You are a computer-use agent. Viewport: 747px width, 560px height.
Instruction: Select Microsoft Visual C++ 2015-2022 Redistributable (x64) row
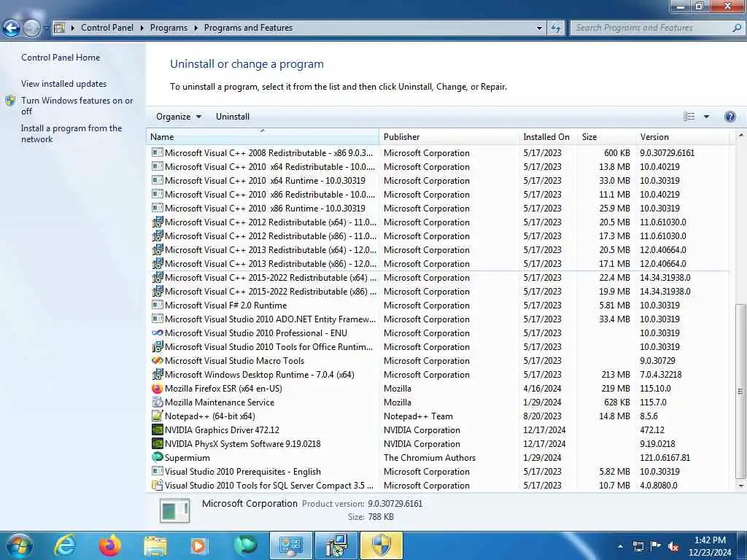439,278
